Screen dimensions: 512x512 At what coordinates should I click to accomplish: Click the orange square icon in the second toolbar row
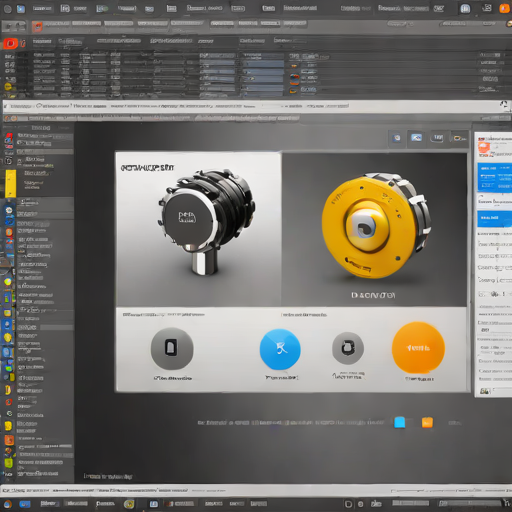point(37,26)
